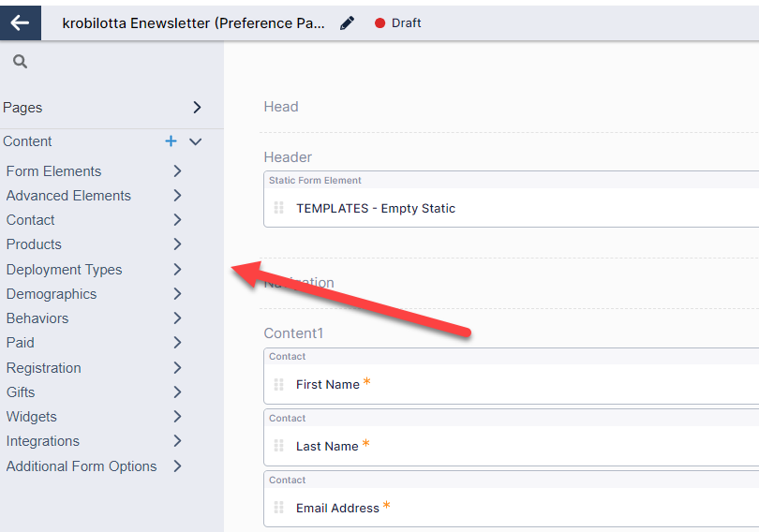The width and height of the screenshot is (759, 532).
Task: Expand the Form Elements category
Action: point(177,171)
